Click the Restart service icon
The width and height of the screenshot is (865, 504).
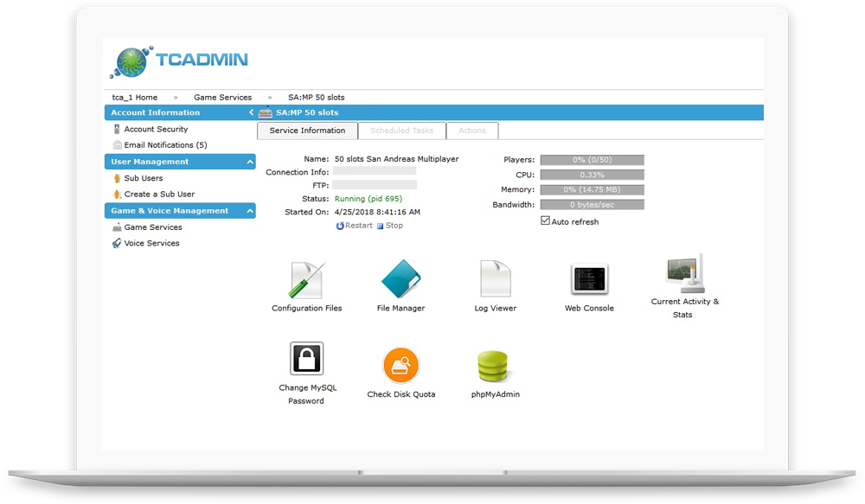340,226
